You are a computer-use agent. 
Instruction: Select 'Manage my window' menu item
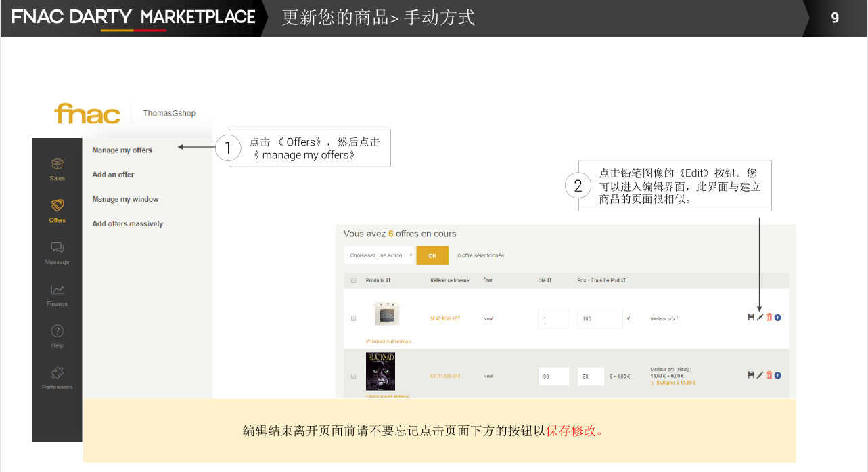125,199
